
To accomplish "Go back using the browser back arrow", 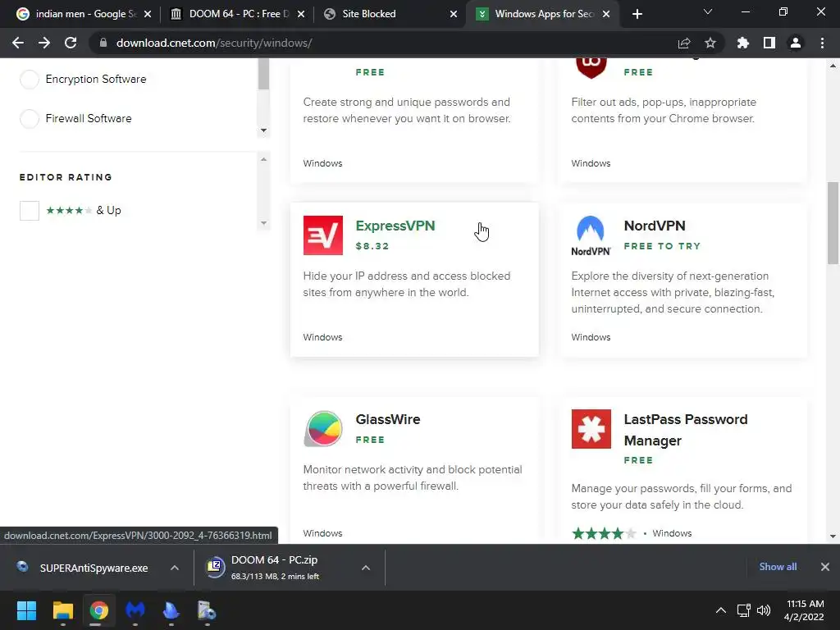I will tap(18, 43).
